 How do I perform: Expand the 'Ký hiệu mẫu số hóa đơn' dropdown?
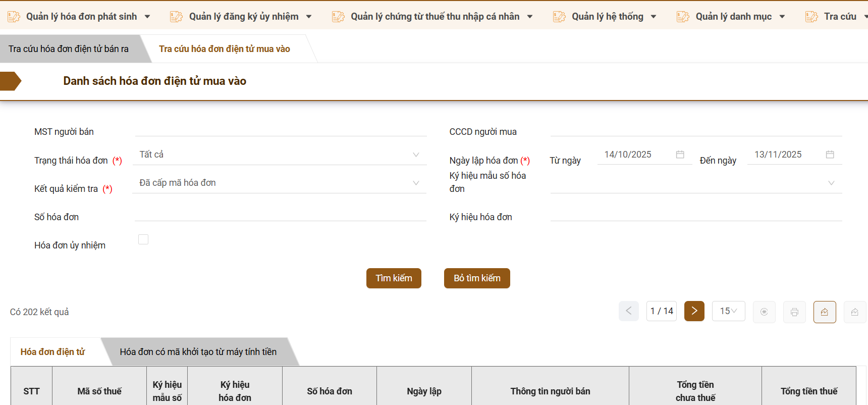(695, 183)
